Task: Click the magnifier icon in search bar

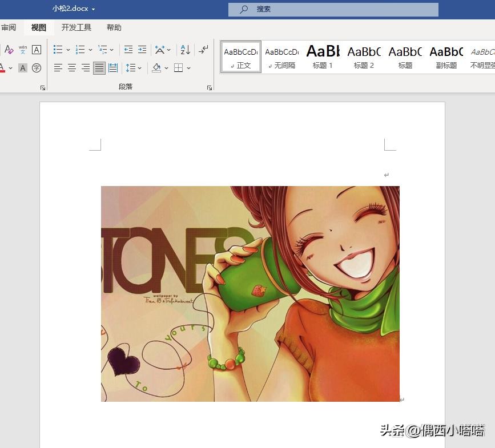Action: (243, 10)
